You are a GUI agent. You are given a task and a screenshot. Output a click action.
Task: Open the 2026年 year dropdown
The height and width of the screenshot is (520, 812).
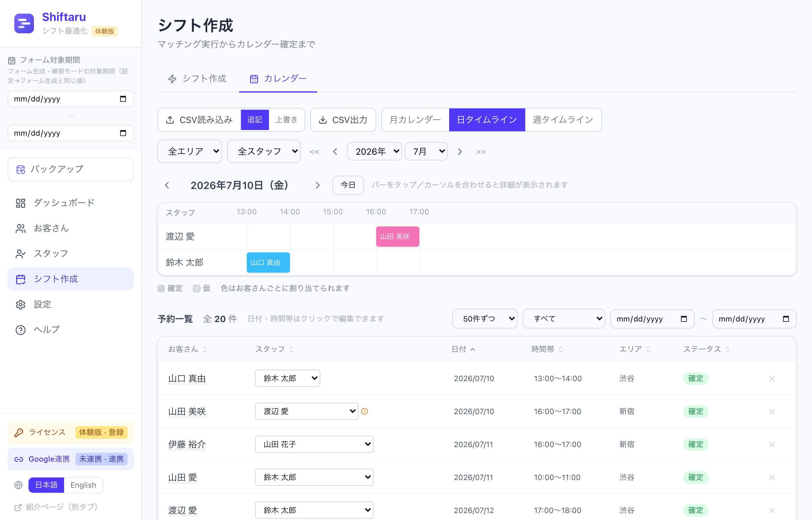pyautogui.click(x=374, y=151)
